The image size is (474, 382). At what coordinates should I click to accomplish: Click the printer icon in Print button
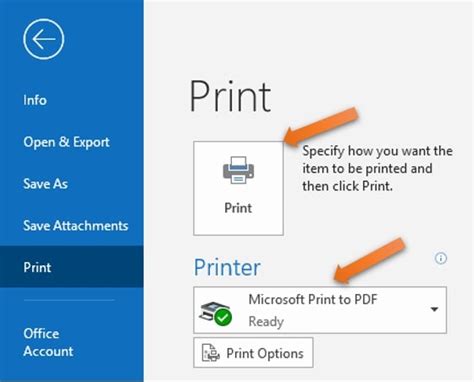238,170
